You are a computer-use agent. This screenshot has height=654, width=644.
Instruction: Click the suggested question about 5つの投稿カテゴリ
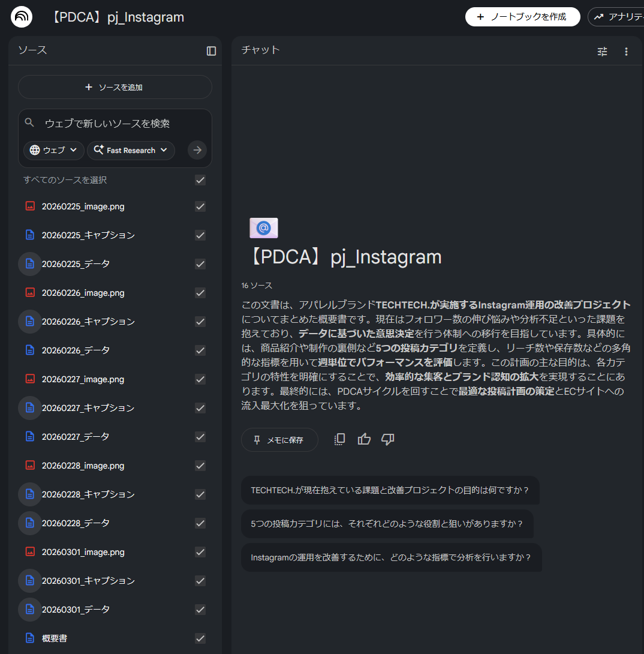391,524
